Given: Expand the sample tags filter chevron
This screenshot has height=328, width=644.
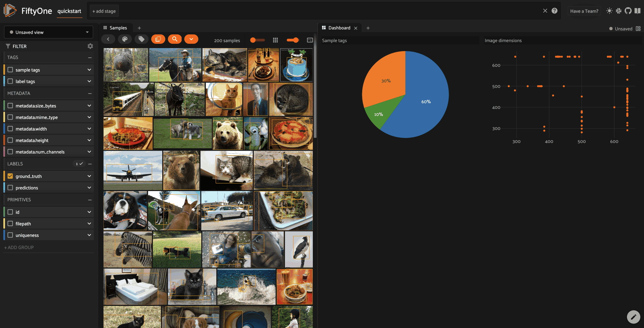Looking at the screenshot, I should coord(89,70).
